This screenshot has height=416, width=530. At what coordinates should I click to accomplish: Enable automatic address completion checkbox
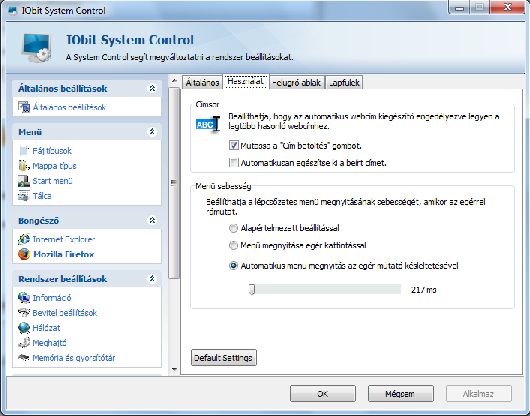click(x=234, y=163)
